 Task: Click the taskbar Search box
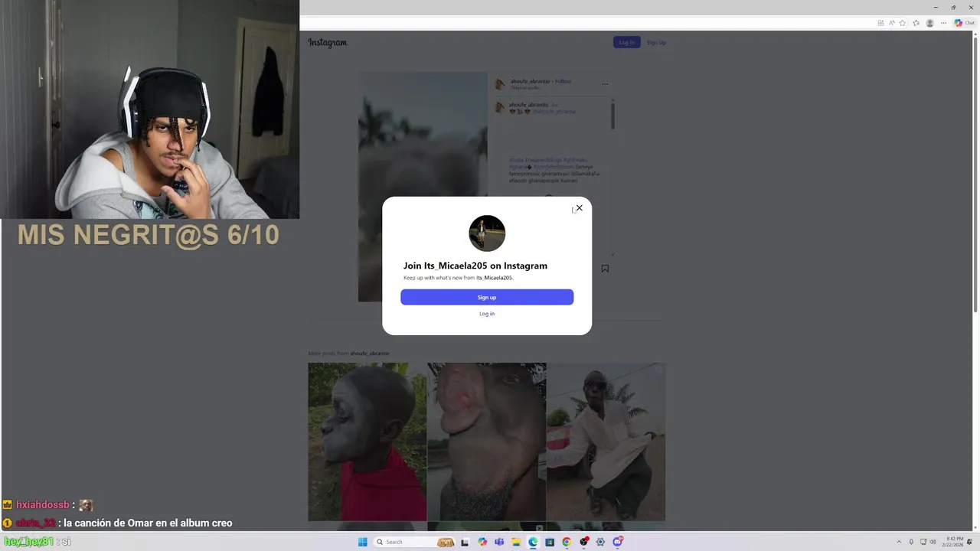(x=414, y=542)
